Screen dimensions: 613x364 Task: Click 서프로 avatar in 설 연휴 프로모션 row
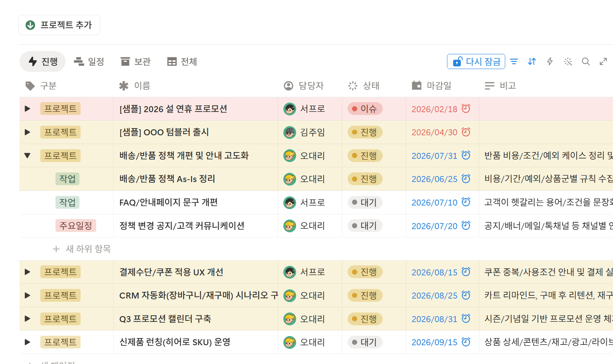tap(290, 109)
